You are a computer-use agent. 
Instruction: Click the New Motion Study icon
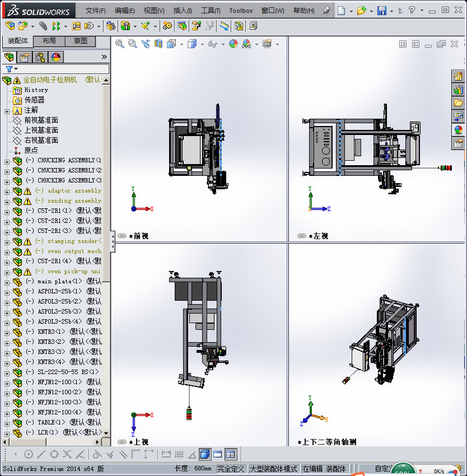click(167, 26)
